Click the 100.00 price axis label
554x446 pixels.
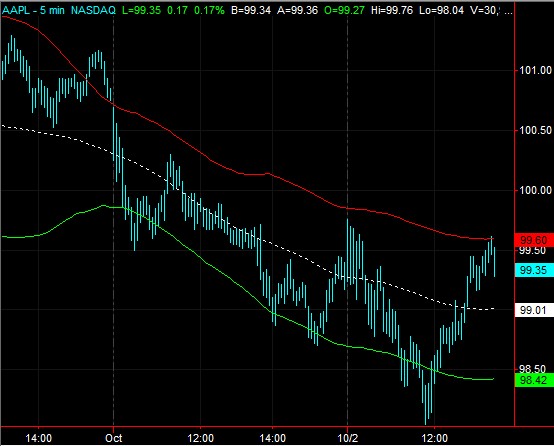click(535, 190)
